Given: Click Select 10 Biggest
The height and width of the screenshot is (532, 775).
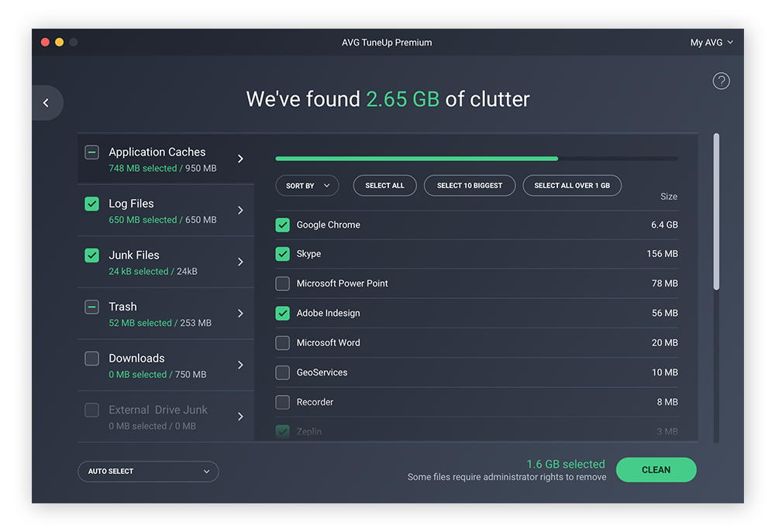Looking at the screenshot, I should [470, 185].
